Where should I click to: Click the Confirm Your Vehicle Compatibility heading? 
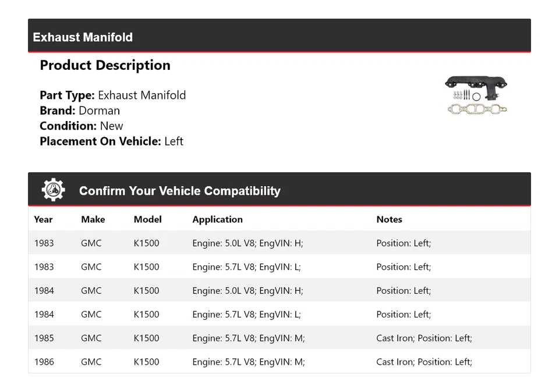(179, 191)
